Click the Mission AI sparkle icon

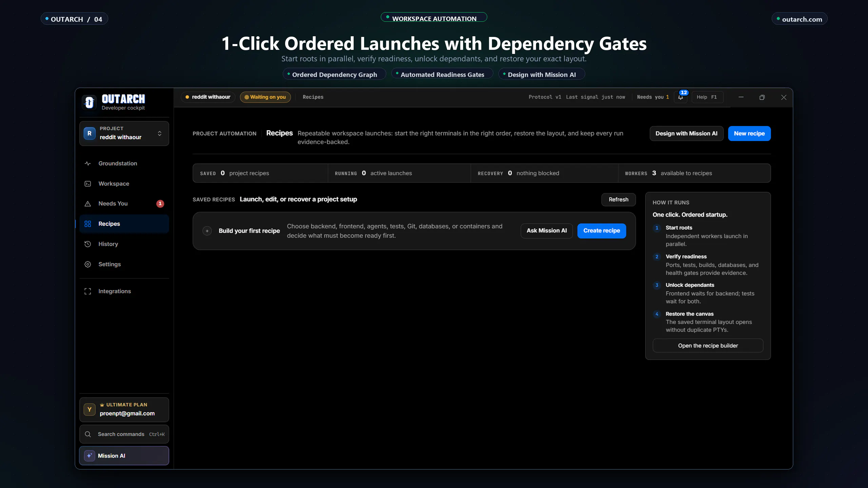tap(89, 456)
